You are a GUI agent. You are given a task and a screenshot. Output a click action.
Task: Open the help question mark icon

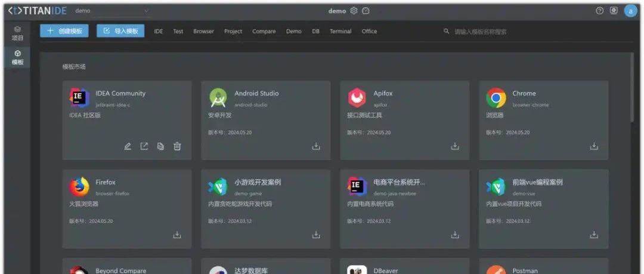click(x=600, y=11)
